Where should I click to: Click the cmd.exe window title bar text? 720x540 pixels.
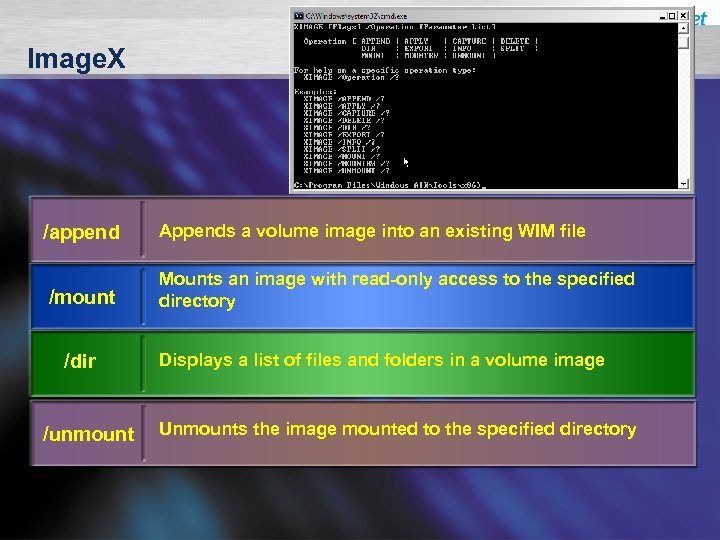coord(356,16)
